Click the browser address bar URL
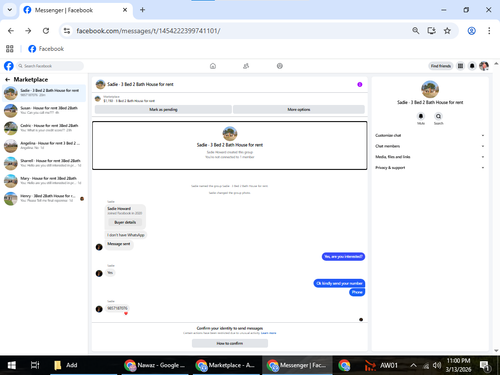The height and width of the screenshot is (375, 500). coord(148,31)
